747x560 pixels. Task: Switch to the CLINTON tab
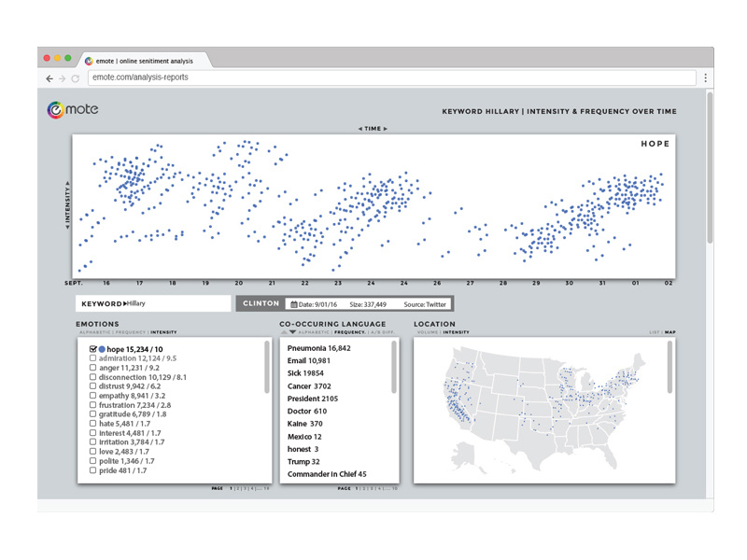(x=260, y=303)
